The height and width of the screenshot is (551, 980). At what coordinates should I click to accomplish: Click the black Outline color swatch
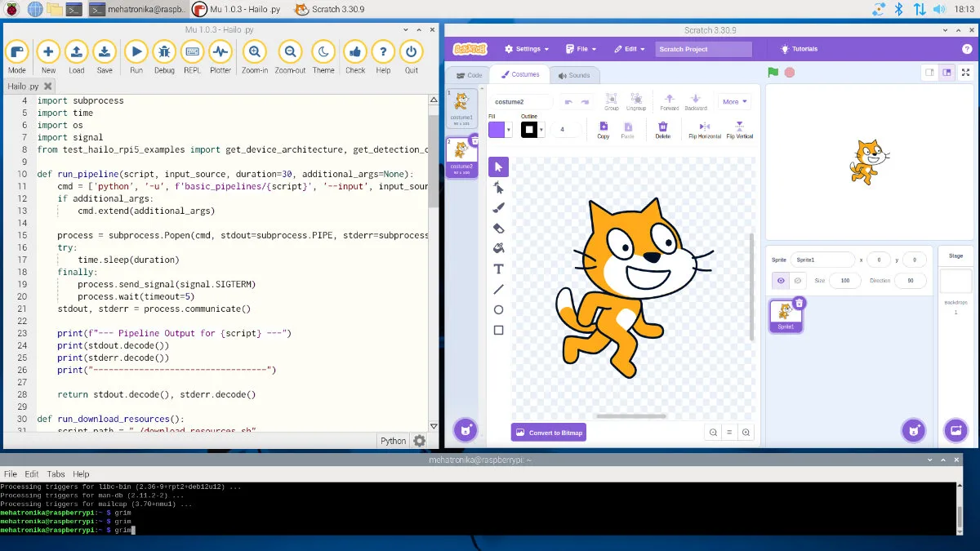point(529,130)
